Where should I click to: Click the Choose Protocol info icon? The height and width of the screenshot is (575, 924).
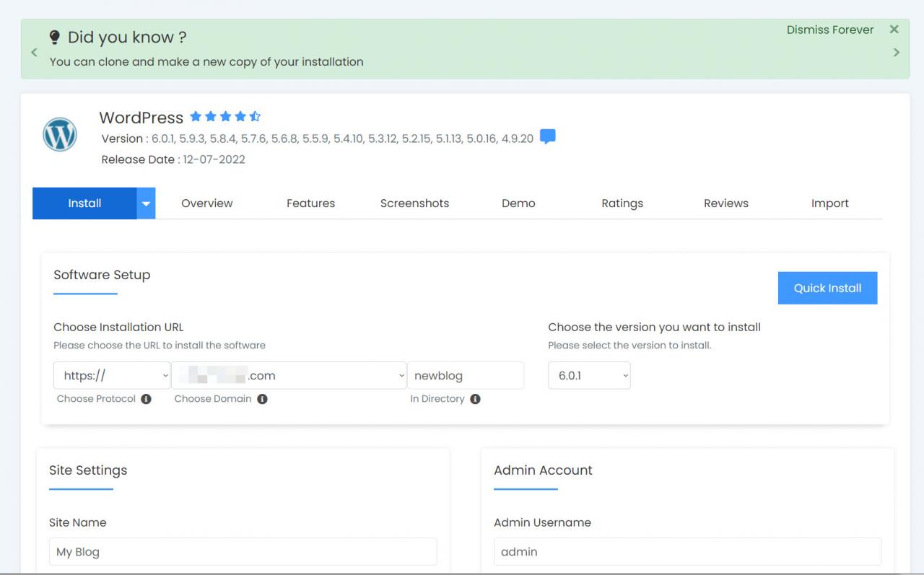click(x=146, y=399)
